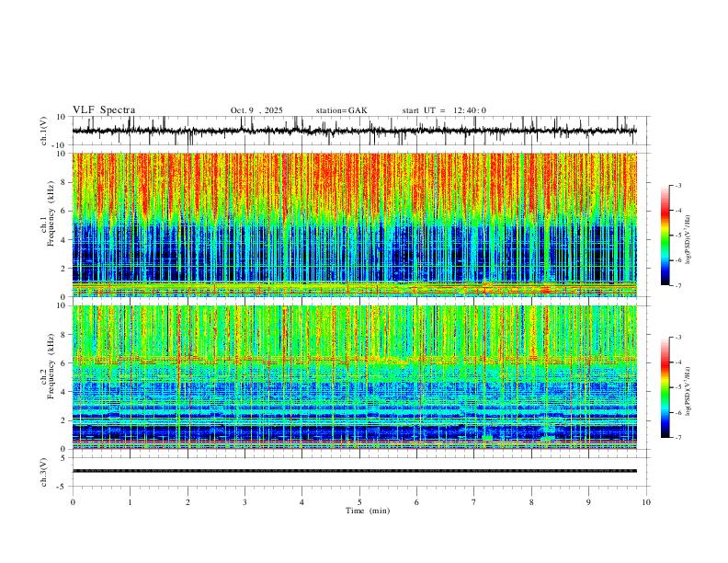The width and height of the screenshot is (728, 563).
Task: Click the "-10" tick on ch.1(V) axis
Action: [x=61, y=145]
